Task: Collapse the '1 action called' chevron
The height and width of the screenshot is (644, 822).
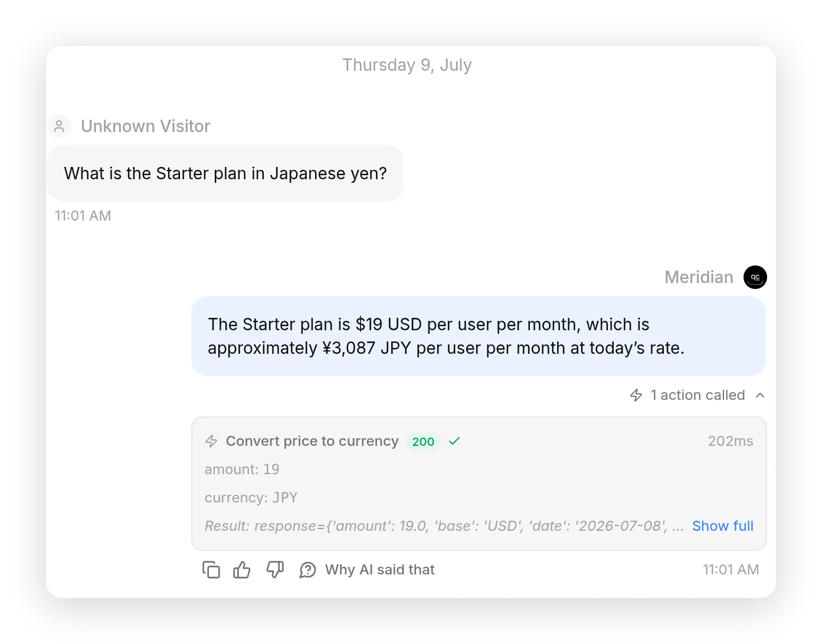Action: click(x=760, y=395)
